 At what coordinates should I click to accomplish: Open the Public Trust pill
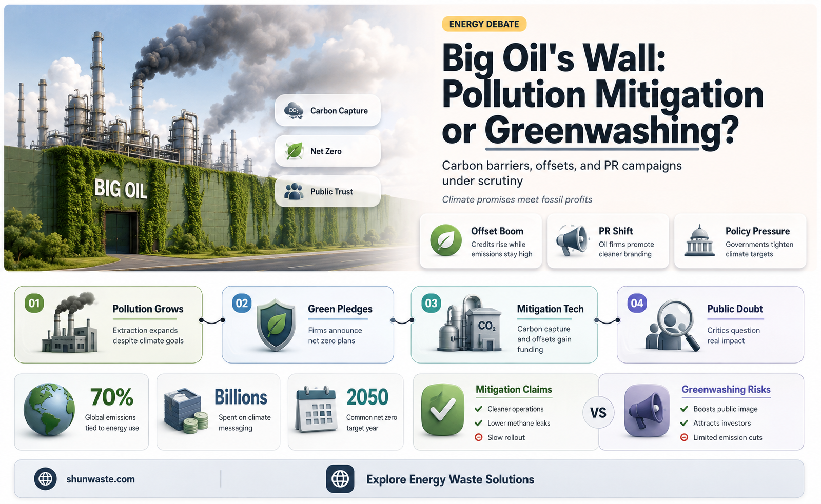328,191
